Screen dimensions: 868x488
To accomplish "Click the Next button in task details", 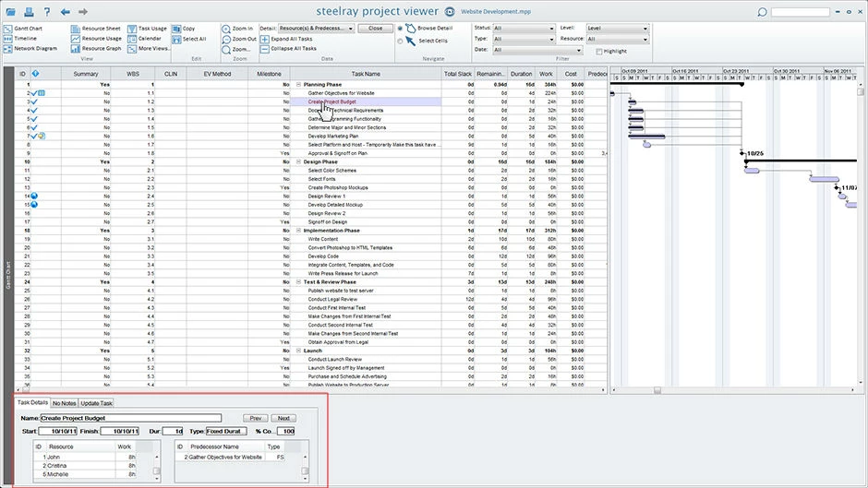I will point(284,418).
